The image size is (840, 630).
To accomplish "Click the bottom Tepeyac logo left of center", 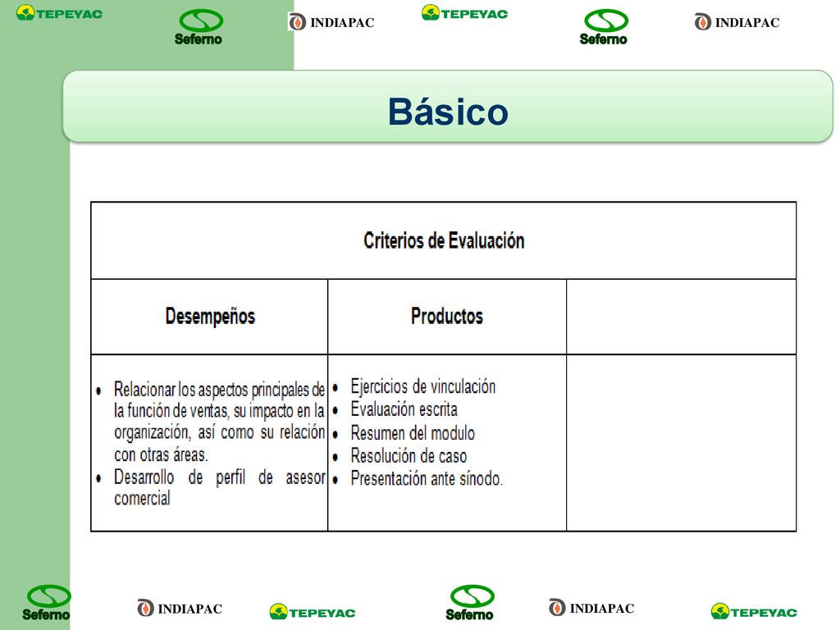I will 313,612.
